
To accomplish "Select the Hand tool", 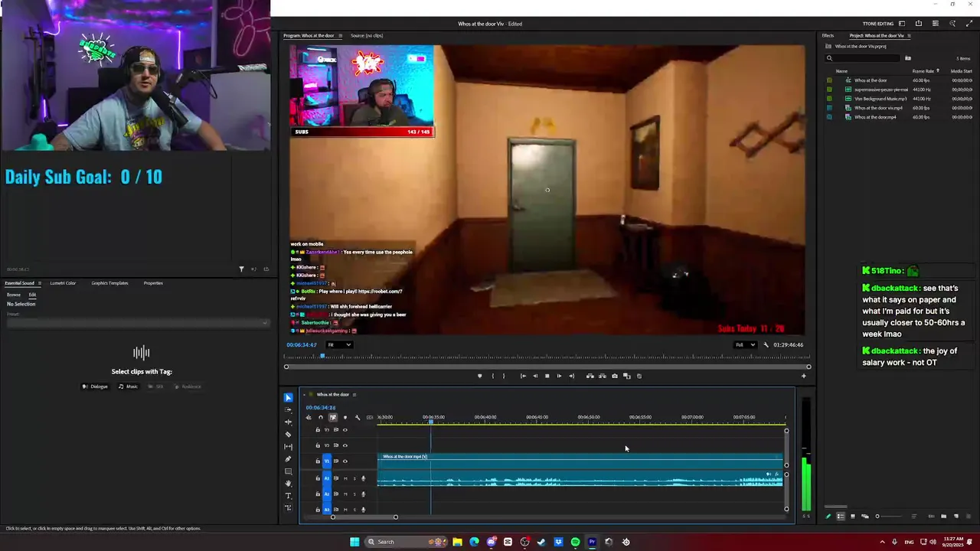I will (288, 484).
